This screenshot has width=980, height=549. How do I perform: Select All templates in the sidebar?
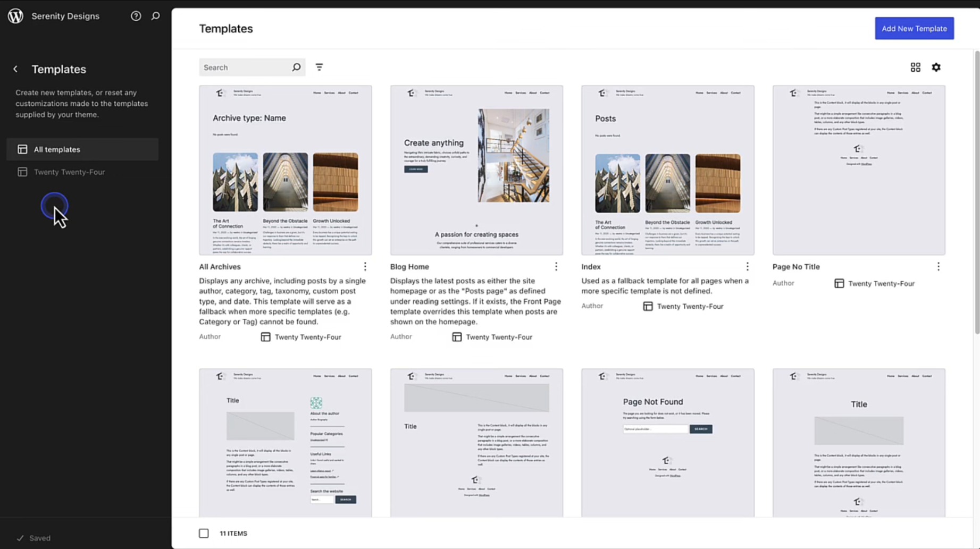pos(82,149)
